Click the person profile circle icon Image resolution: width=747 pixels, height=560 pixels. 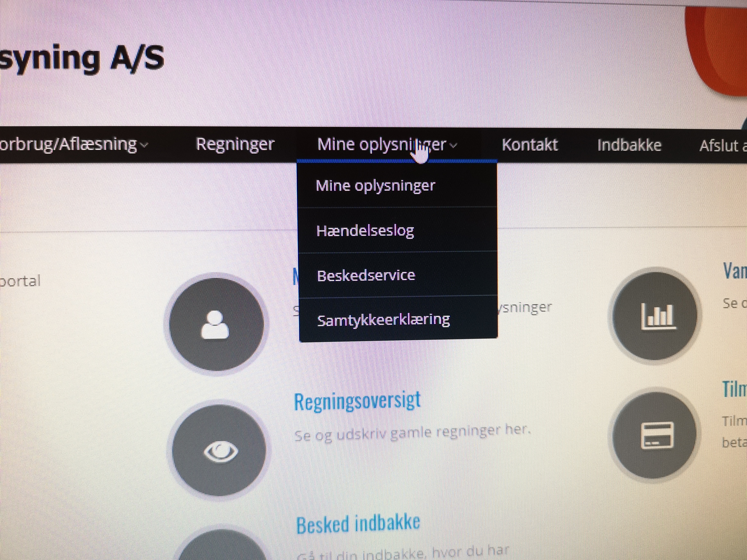(x=216, y=324)
